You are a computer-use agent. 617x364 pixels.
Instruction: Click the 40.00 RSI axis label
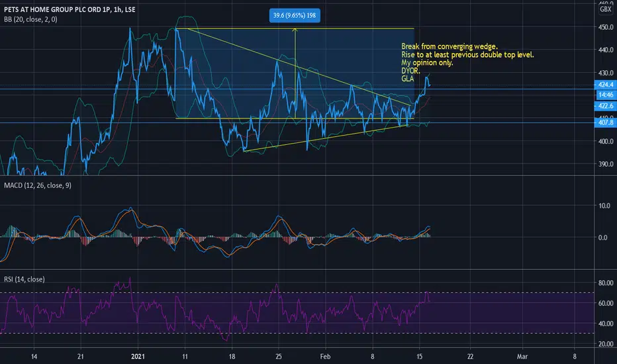click(606, 324)
